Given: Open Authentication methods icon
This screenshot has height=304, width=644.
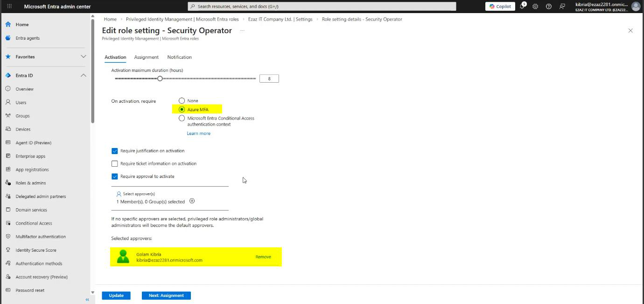Looking at the screenshot, I should [x=8, y=263].
